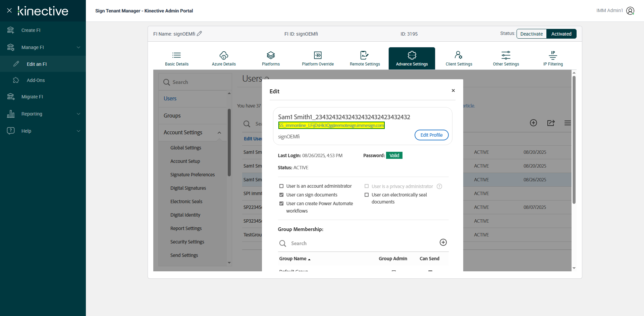
Task: Click the export users icon
Action: [x=551, y=123]
